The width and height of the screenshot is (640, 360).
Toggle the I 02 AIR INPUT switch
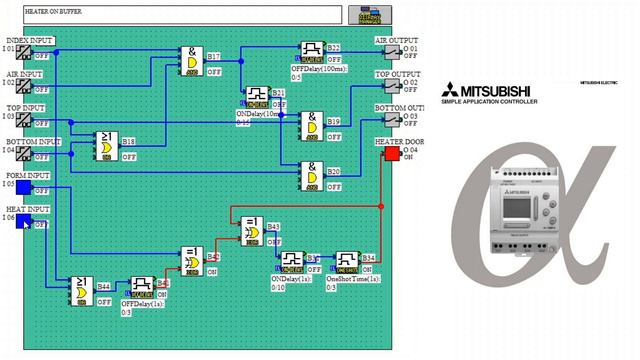23,86
